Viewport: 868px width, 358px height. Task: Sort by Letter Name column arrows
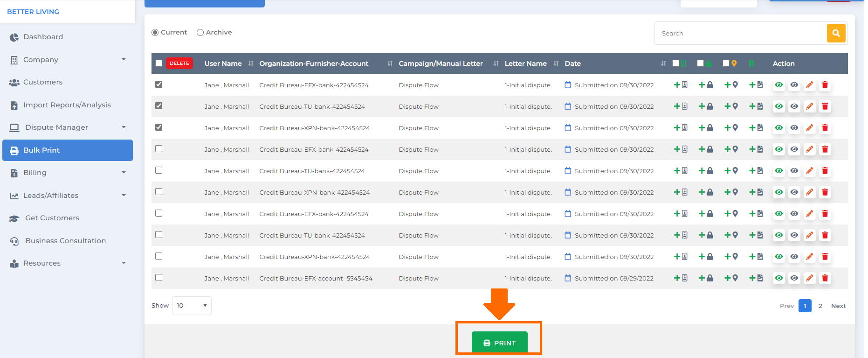pyautogui.click(x=556, y=63)
